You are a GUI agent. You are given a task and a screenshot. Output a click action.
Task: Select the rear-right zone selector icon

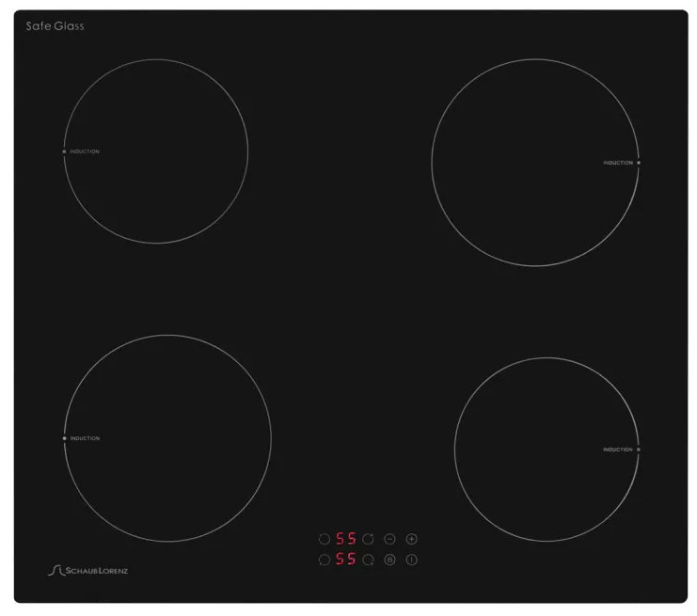368,539
